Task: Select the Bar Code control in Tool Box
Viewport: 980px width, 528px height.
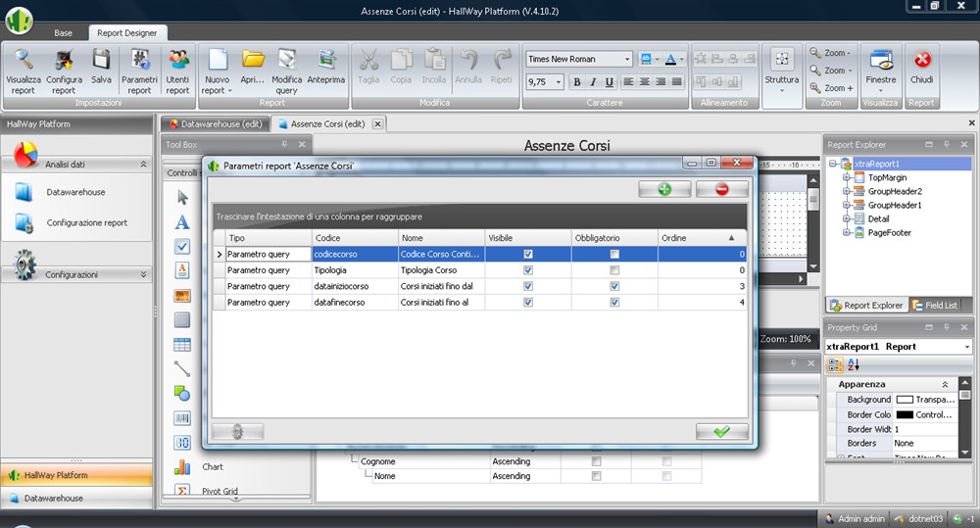Action: click(x=182, y=418)
